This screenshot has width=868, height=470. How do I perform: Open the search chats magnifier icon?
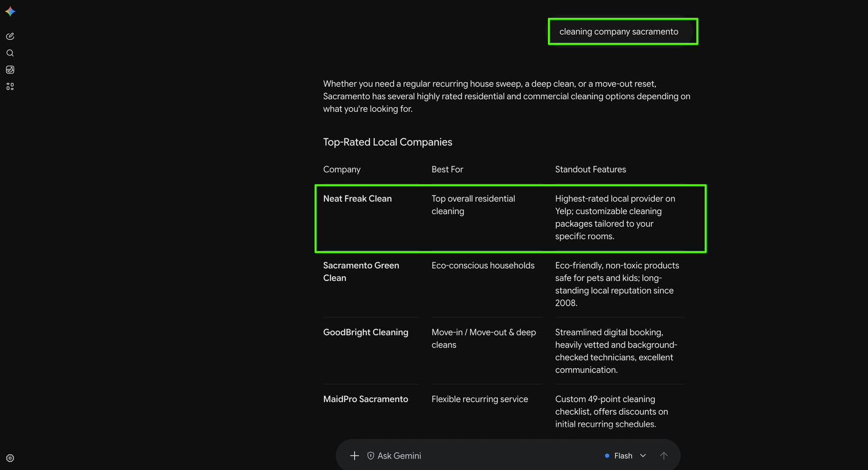10,53
